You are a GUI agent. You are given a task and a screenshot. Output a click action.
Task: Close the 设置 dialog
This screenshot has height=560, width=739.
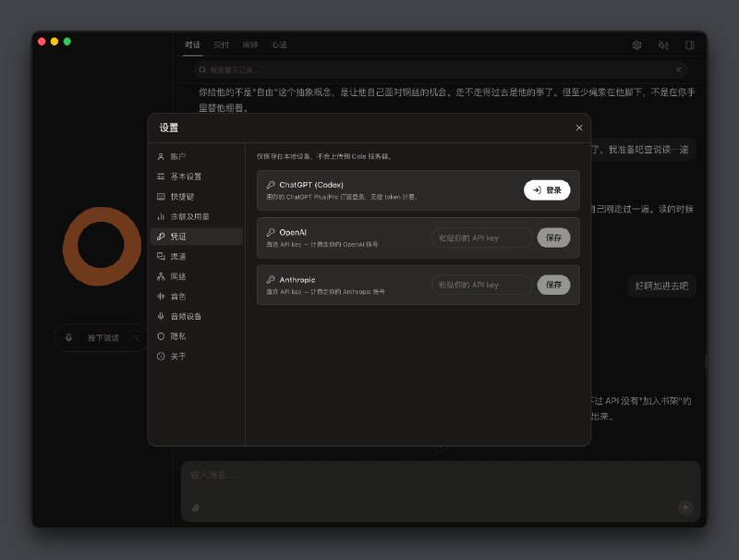[x=579, y=128]
